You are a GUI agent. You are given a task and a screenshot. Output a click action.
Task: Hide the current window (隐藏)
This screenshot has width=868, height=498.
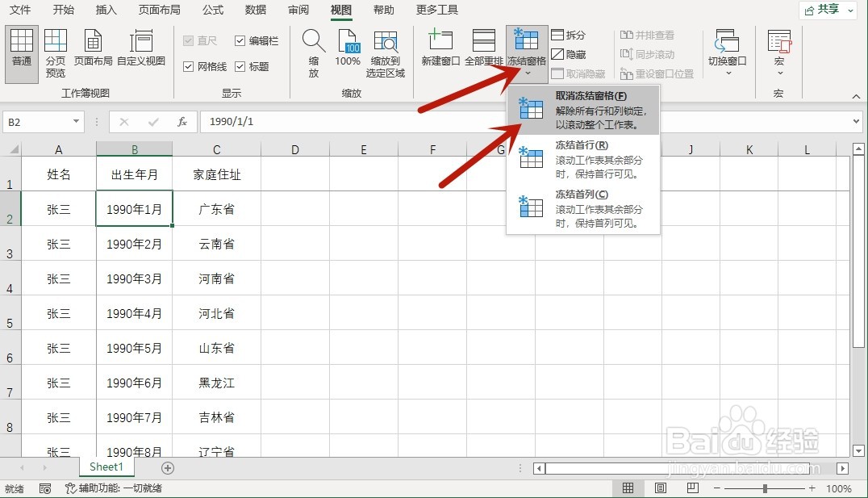coord(569,54)
